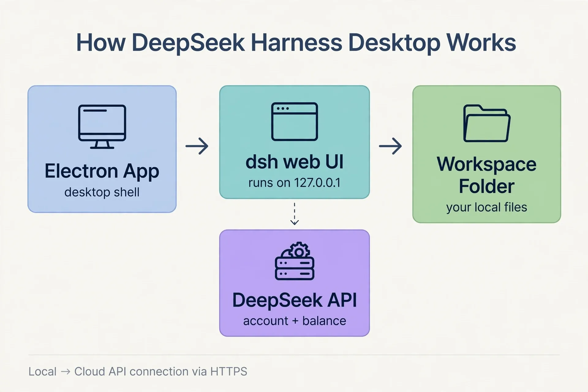
Task: Click the 'Electron App' label
Action: click(102, 171)
